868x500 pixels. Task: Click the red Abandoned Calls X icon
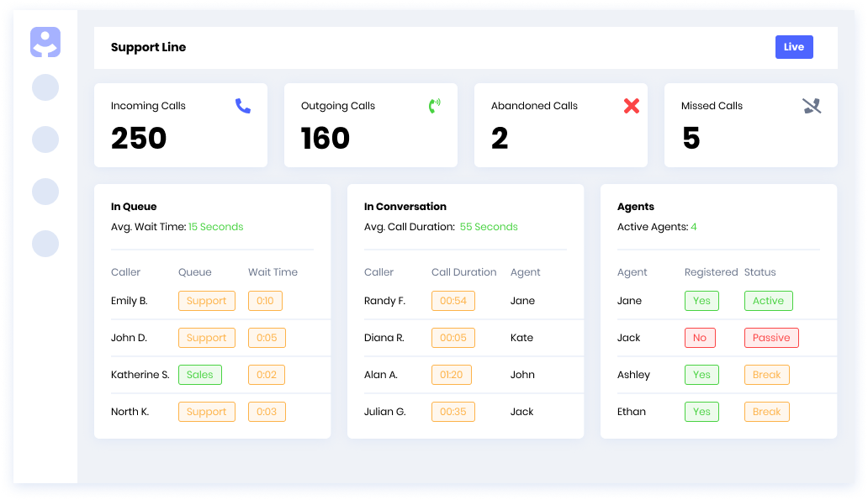pyautogui.click(x=632, y=107)
